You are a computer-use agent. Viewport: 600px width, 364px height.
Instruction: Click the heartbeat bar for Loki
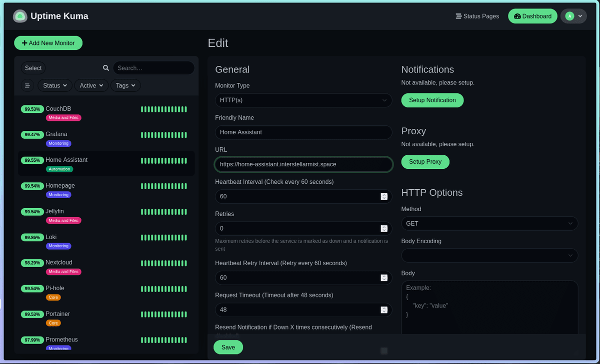(x=164, y=238)
